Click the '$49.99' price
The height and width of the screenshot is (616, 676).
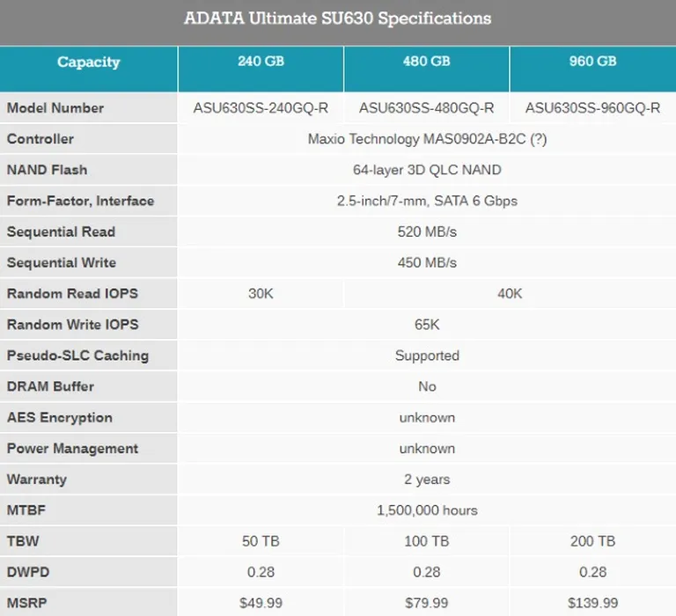click(x=261, y=603)
